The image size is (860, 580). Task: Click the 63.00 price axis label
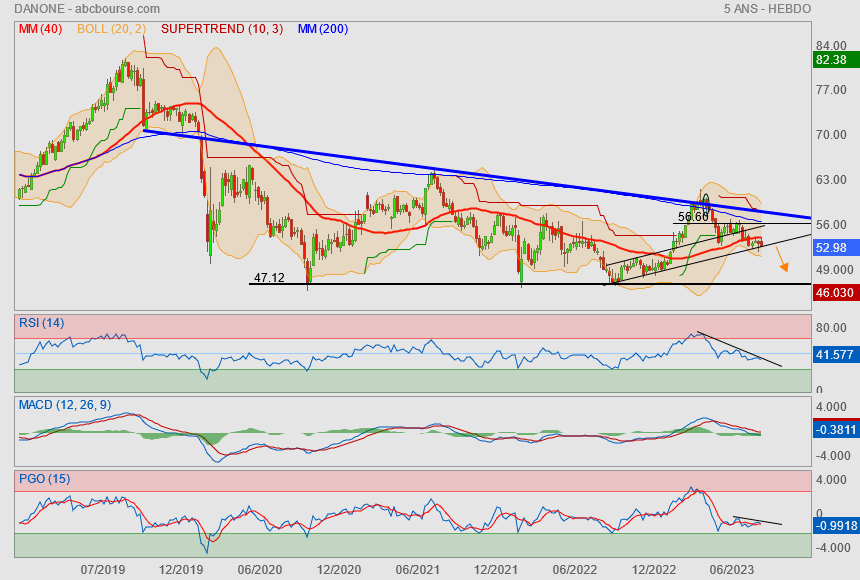point(831,180)
